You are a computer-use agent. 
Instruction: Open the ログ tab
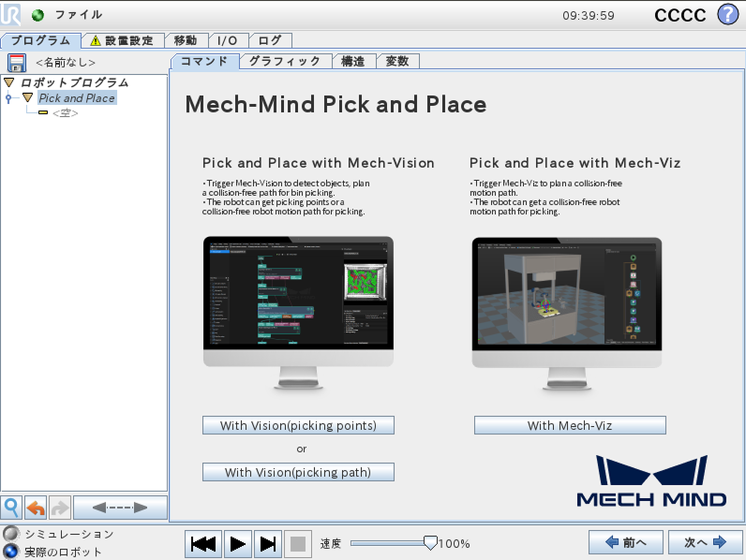[x=270, y=40]
